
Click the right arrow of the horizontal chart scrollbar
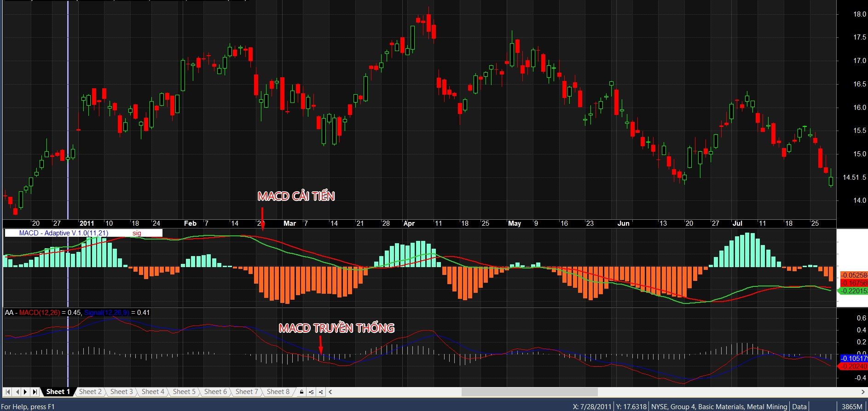coord(863,392)
